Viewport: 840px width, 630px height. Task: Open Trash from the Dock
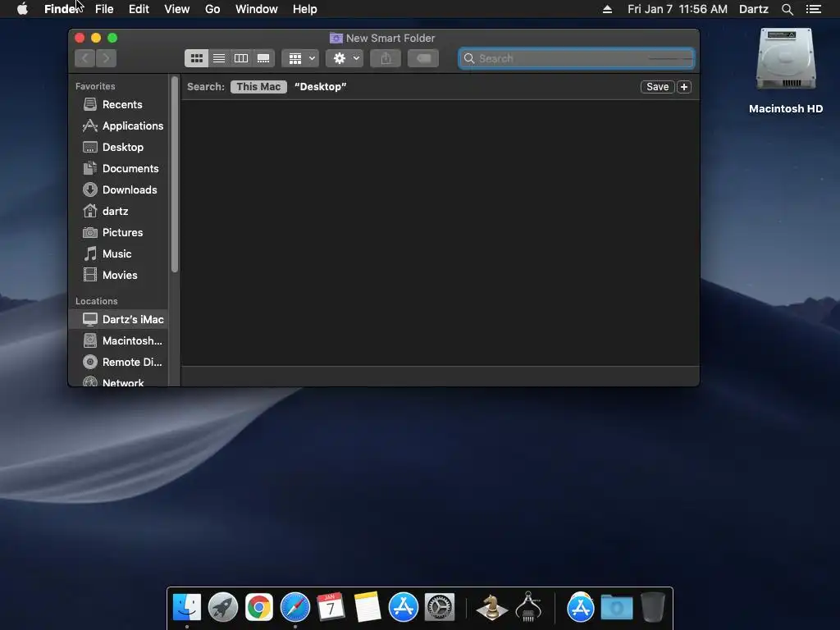tap(652, 608)
